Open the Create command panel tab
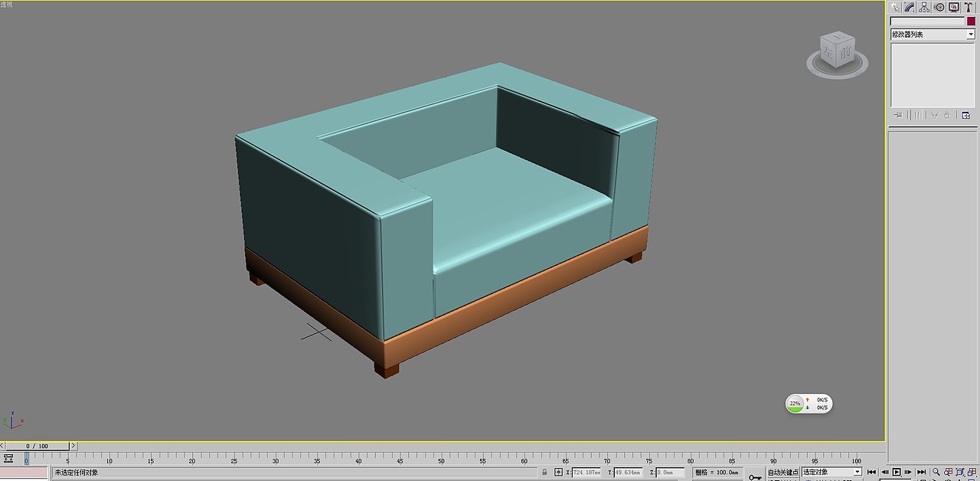 [895, 7]
